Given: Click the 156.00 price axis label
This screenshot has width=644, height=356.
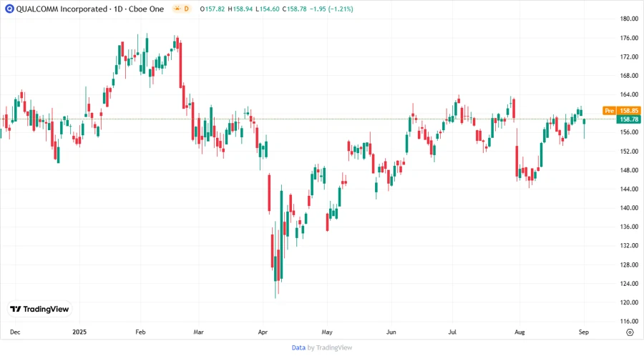Looking at the screenshot, I should (629, 132).
